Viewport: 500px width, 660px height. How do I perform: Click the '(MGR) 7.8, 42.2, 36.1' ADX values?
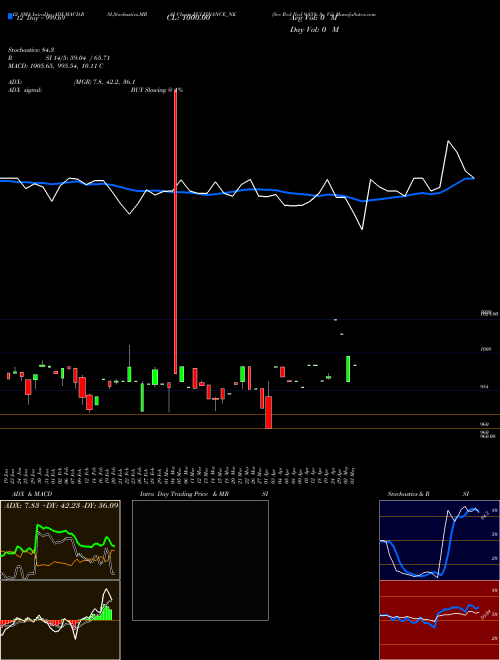coord(104,82)
